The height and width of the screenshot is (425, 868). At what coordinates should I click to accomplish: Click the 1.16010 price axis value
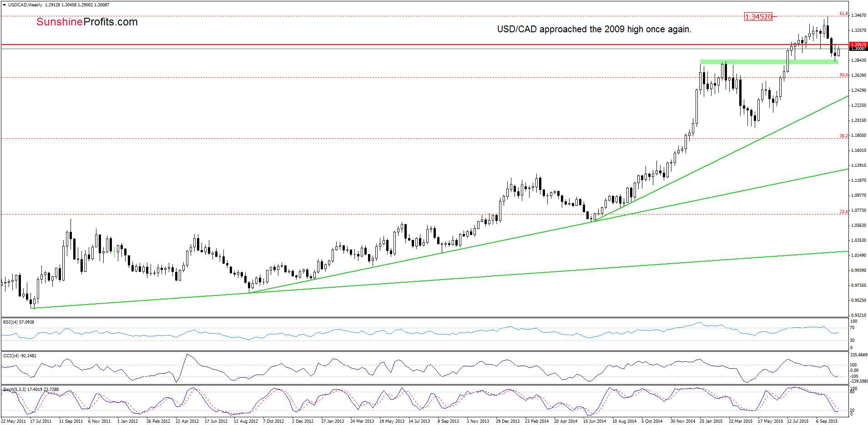tap(858, 150)
